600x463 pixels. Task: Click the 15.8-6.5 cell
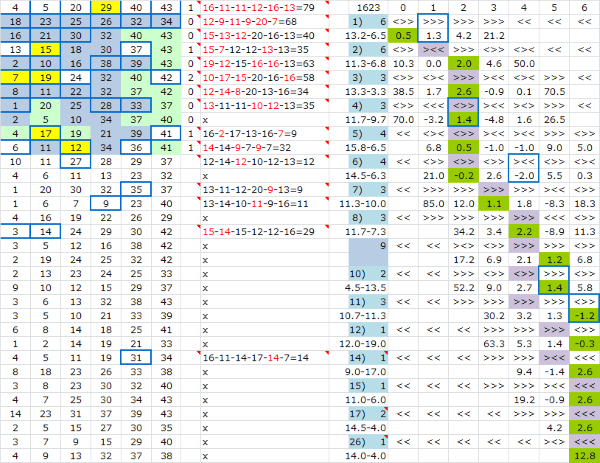(x=368, y=148)
